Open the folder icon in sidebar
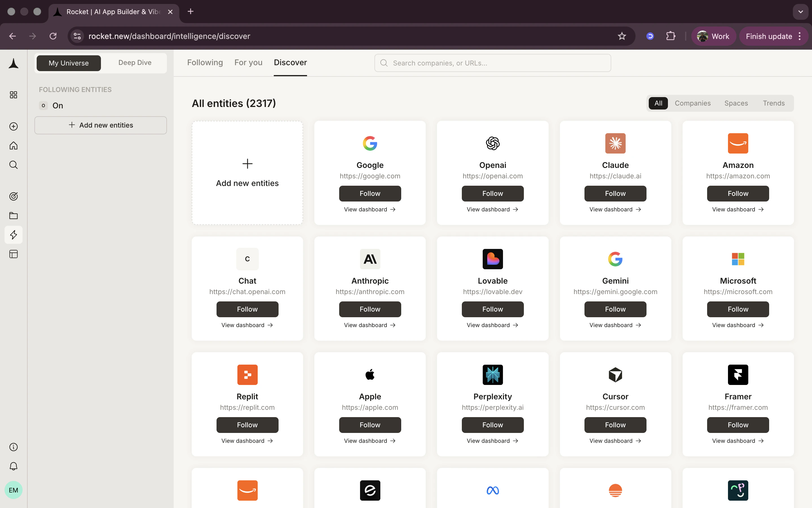 tap(14, 215)
